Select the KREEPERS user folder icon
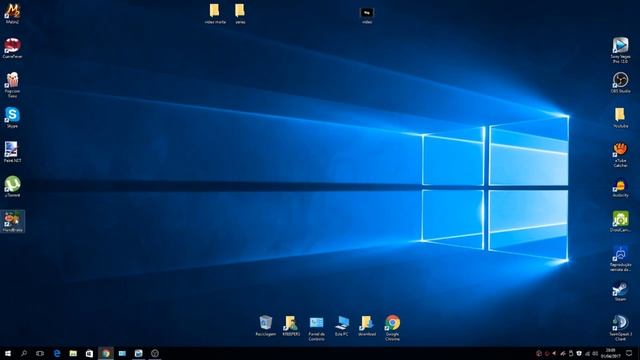The width and height of the screenshot is (640, 360). tap(291, 325)
